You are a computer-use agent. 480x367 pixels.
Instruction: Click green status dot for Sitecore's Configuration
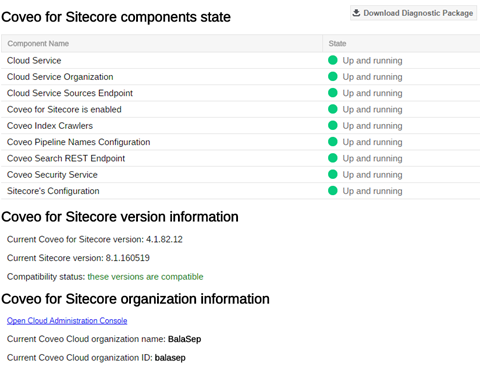click(x=333, y=191)
